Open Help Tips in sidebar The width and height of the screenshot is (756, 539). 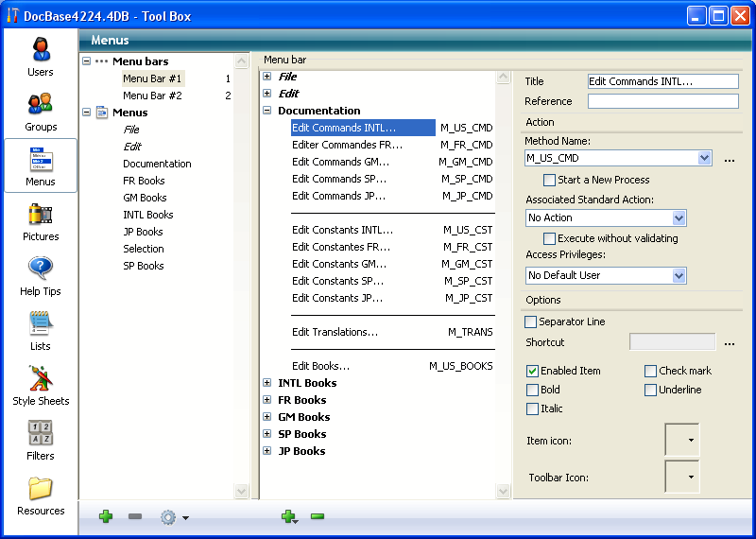[x=41, y=276]
